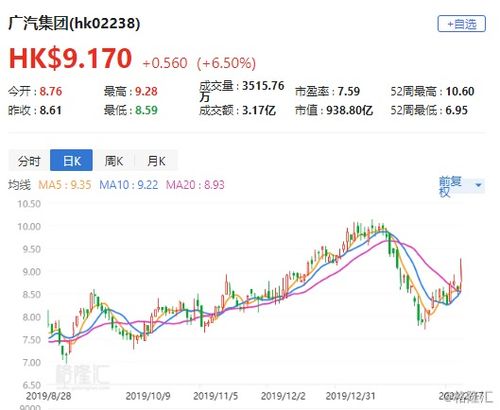The width and height of the screenshot is (500, 410).
Task: Click 52周最低 value 6.95
Action: coord(457,110)
